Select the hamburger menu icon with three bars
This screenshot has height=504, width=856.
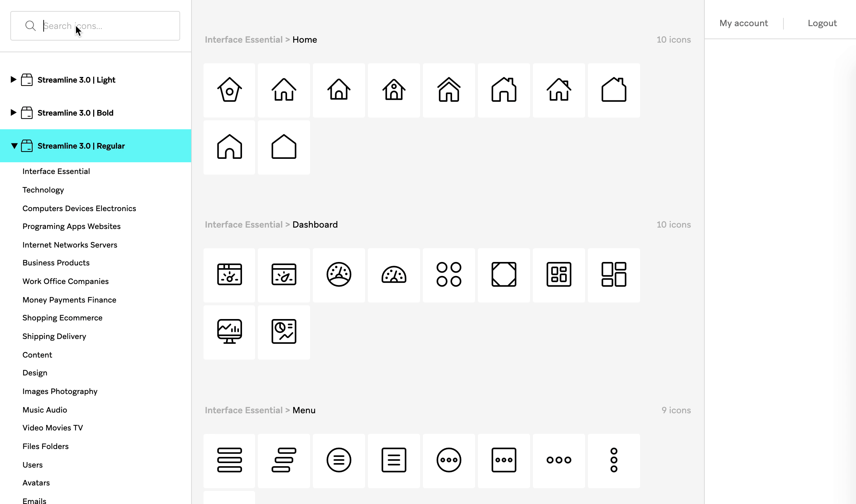pyautogui.click(x=229, y=460)
